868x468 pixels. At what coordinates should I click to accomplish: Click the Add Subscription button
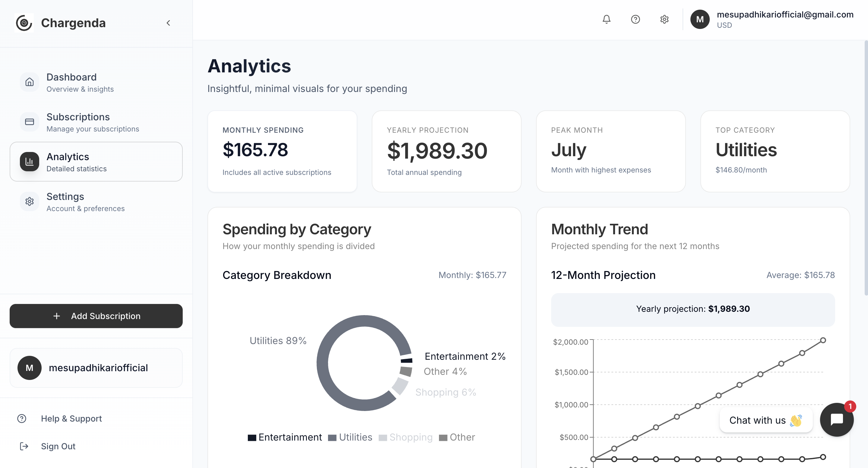96,316
